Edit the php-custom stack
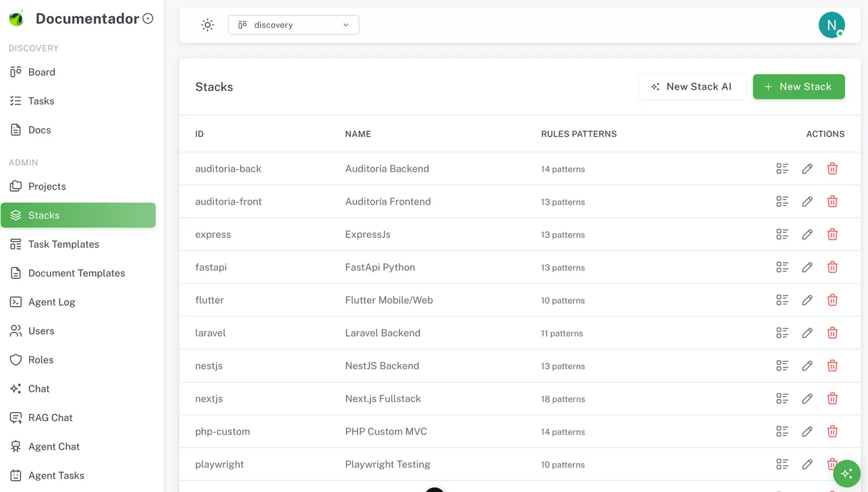Viewport: 868px width, 492px height. [x=807, y=431]
